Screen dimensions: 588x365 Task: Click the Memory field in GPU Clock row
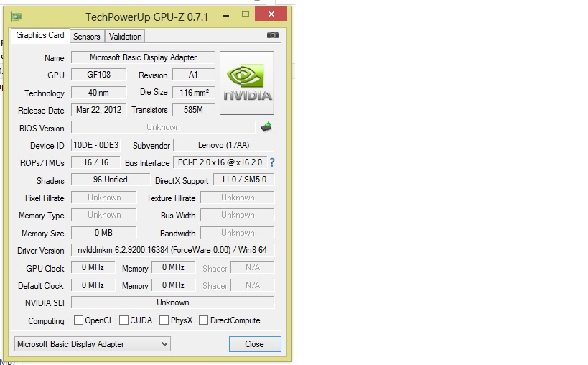coord(173,267)
